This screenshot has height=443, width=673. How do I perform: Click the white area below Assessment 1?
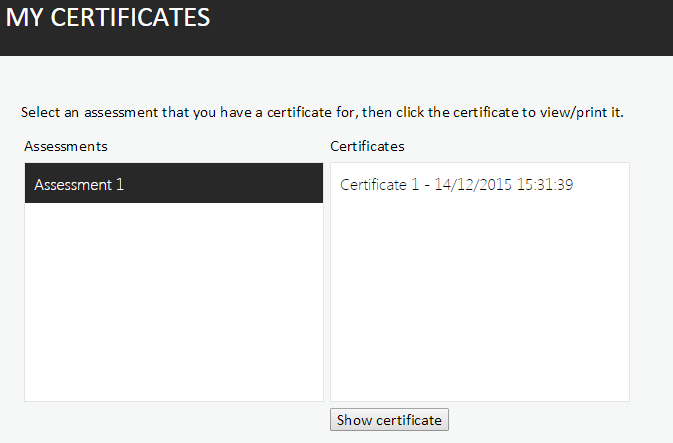click(174, 302)
